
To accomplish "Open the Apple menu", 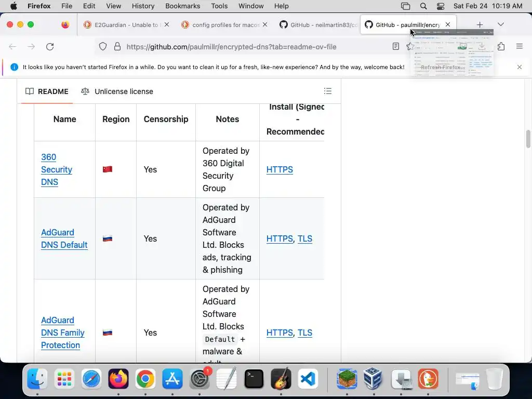I will point(14,6).
